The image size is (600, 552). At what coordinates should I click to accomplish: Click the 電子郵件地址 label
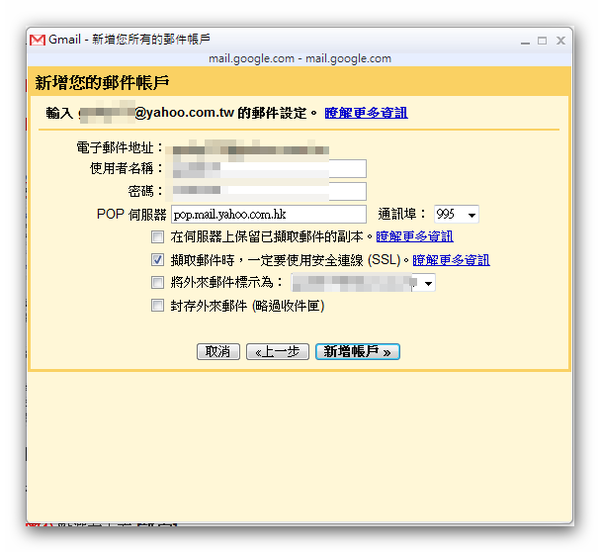119,147
